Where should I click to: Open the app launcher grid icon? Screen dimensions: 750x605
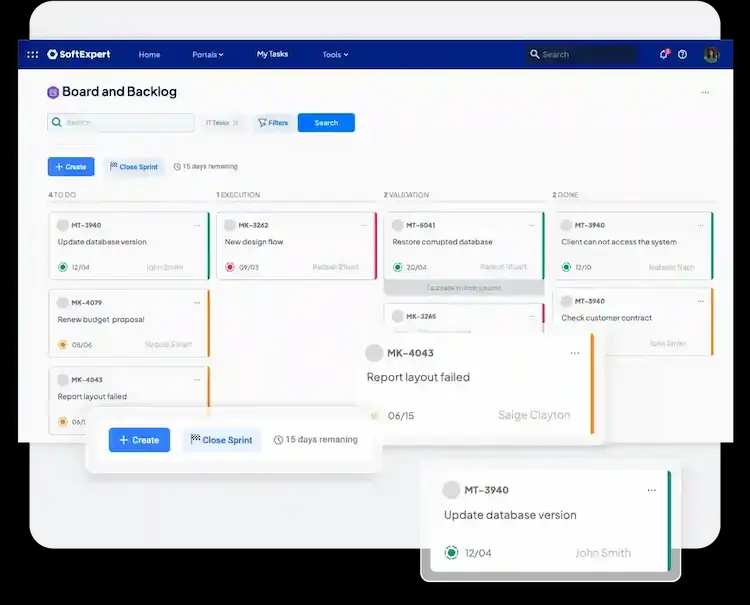pos(33,55)
